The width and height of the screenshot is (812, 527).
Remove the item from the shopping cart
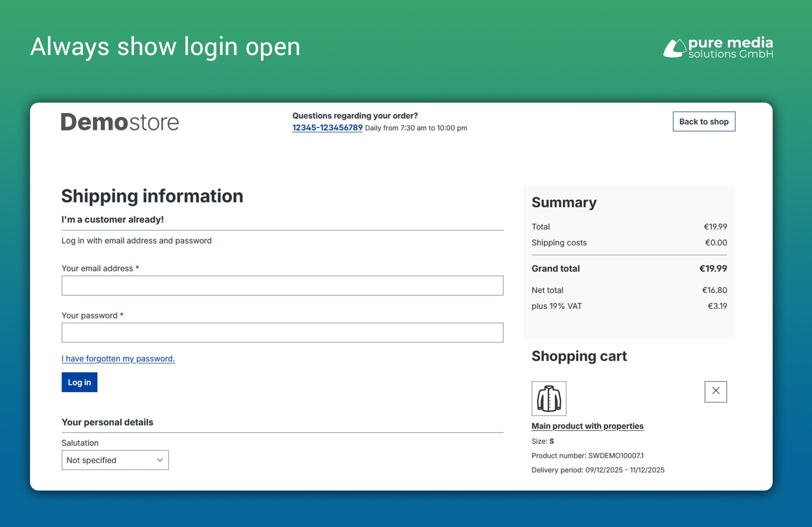pyautogui.click(x=715, y=392)
